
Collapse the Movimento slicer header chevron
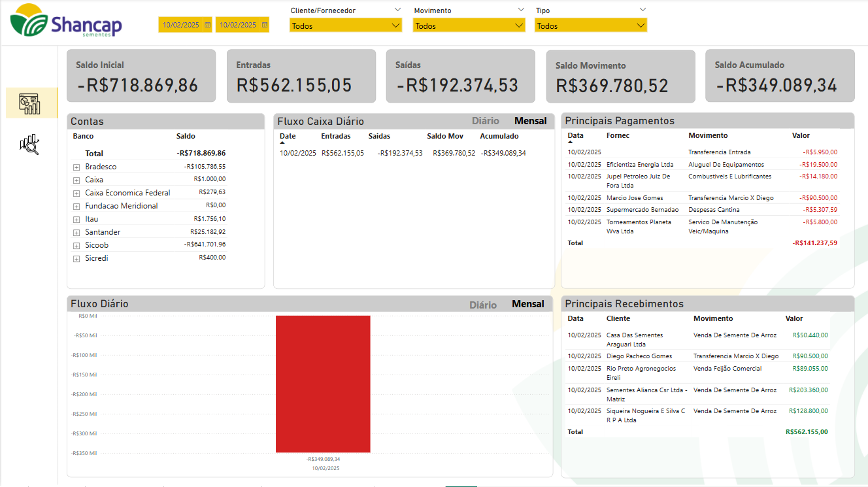pyautogui.click(x=521, y=10)
